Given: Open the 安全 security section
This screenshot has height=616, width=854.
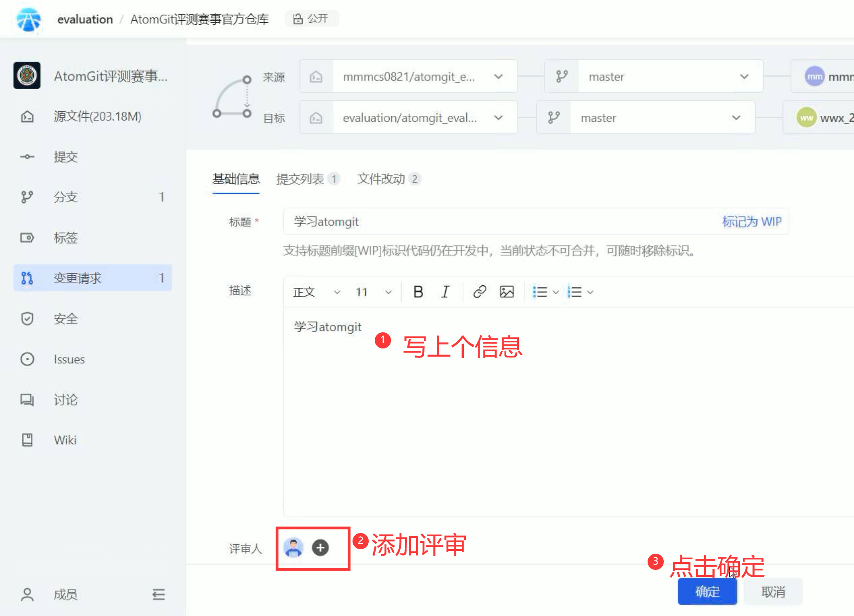Looking at the screenshot, I should coord(66,319).
